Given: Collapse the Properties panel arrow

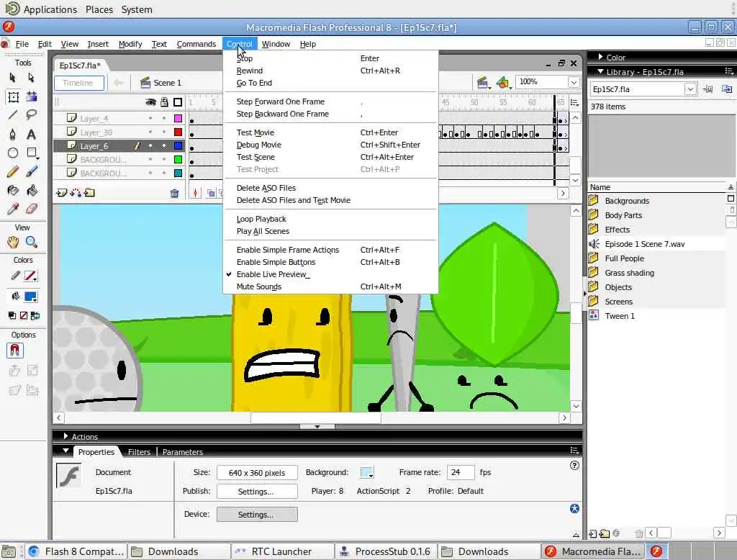Looking at the screenshot, I should (65, 451).
